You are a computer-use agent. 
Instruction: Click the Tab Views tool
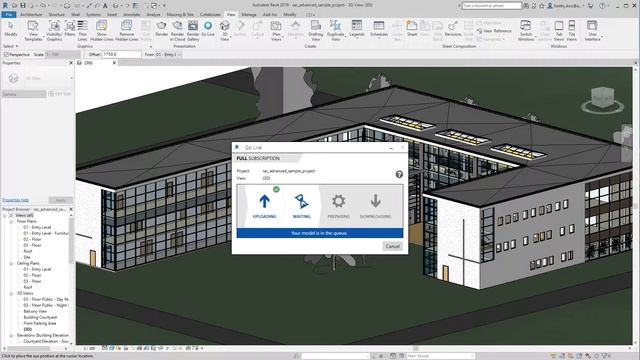click(x=559, y=31)
